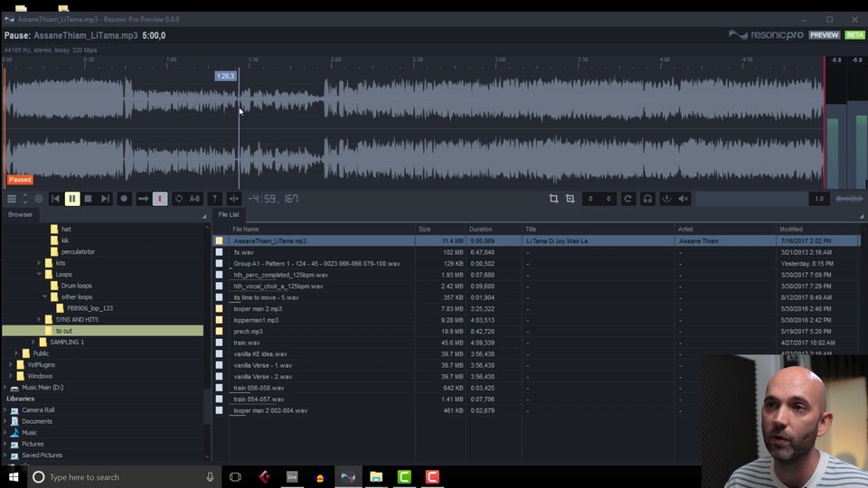Expand the Music Main (D:) drive arrow
Viewport: 868px width, 488px height.
(x=5, y=388)
